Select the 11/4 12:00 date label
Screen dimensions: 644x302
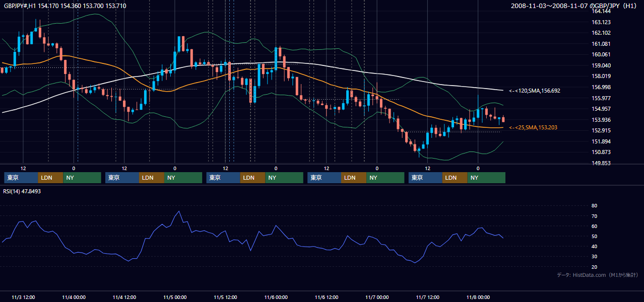(x=124, y=297)
